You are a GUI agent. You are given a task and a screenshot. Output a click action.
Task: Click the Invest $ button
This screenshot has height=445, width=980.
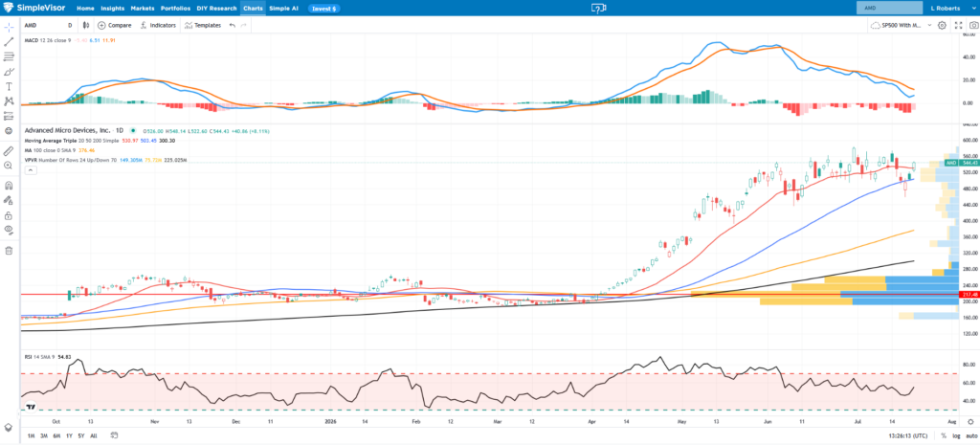323,9
